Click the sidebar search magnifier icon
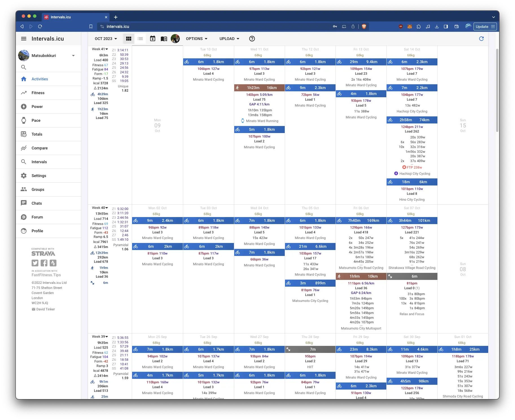This screenshot has height=420, width=515. pyautogui.click(x=24, y=67)
